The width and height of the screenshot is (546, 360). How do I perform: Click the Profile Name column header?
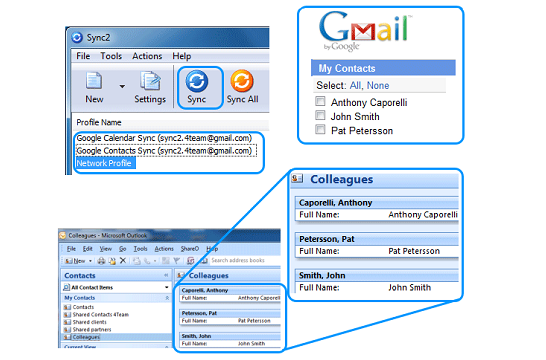99,123
